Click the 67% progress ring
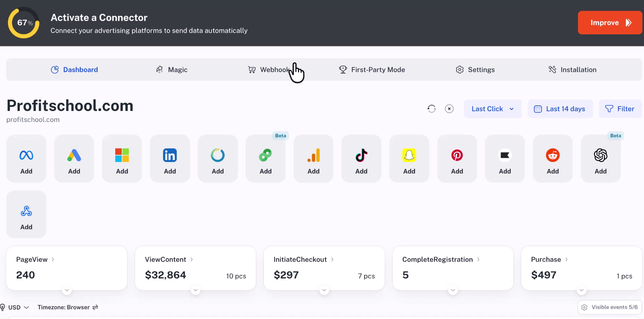 click(x=24, y=23)
